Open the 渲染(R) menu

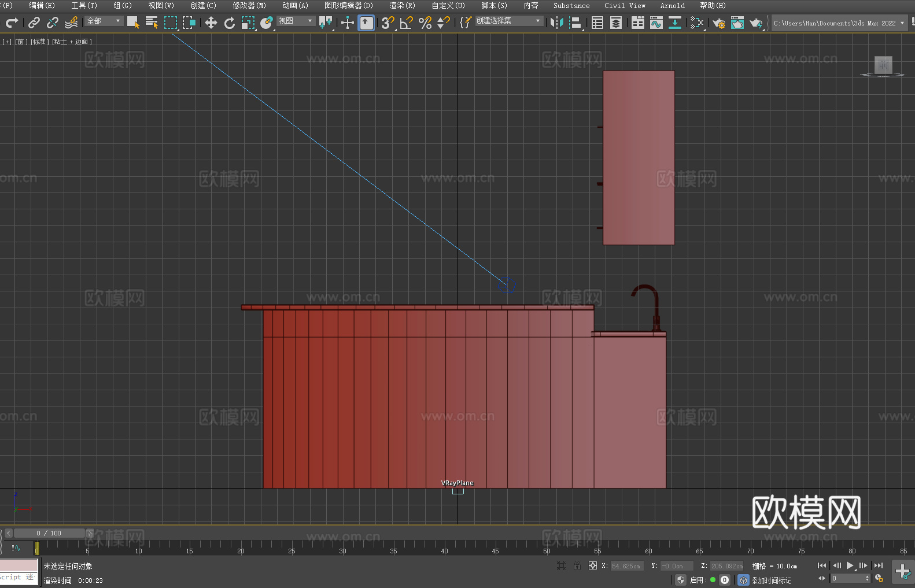pyautogui.click(x=402, y=5)
